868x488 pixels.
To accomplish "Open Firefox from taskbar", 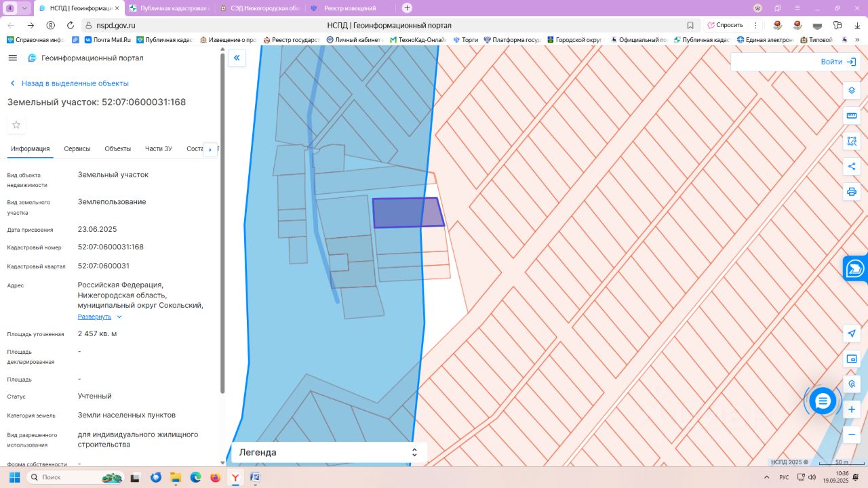I will coord(216,477).
